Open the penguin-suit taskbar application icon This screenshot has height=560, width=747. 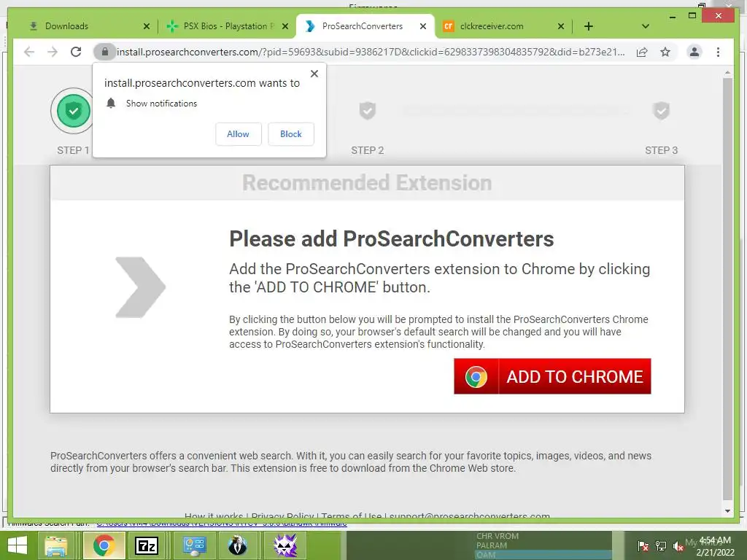[237, 545]
